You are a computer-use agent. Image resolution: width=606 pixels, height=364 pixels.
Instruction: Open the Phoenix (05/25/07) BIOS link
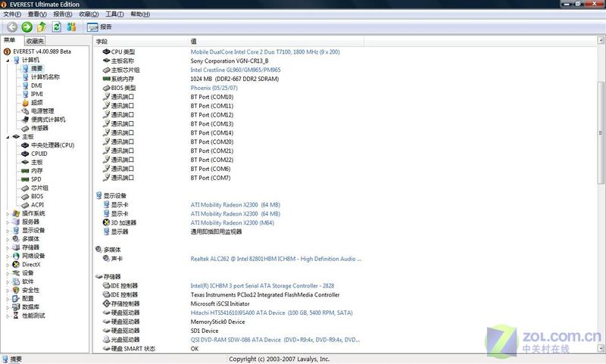point(214,88)
